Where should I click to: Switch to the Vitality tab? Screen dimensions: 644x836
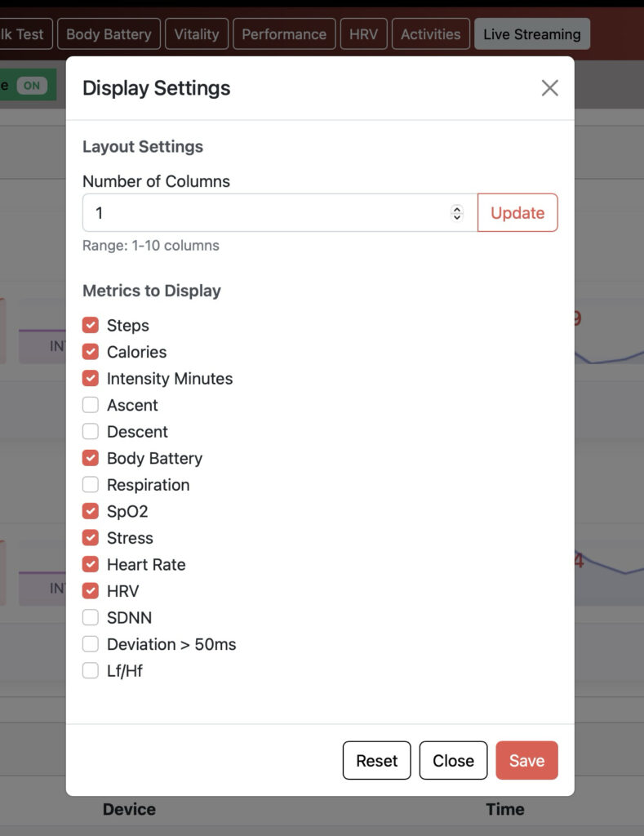click(x=197, y=34)
